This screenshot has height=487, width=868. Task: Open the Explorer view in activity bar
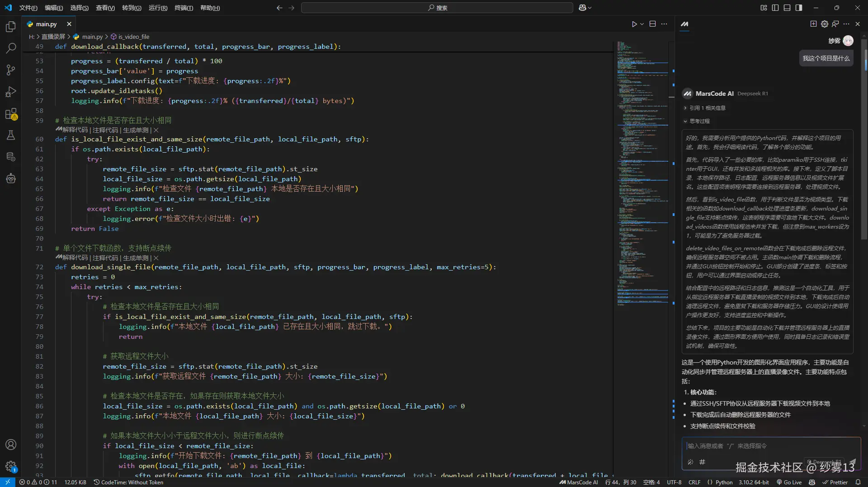(11, 27)
